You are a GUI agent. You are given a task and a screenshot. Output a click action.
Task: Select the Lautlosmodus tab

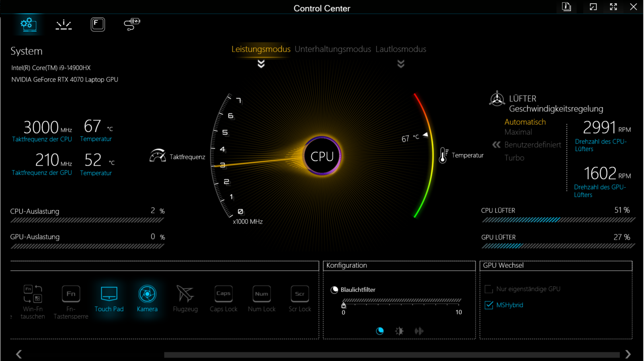(401, 49)
